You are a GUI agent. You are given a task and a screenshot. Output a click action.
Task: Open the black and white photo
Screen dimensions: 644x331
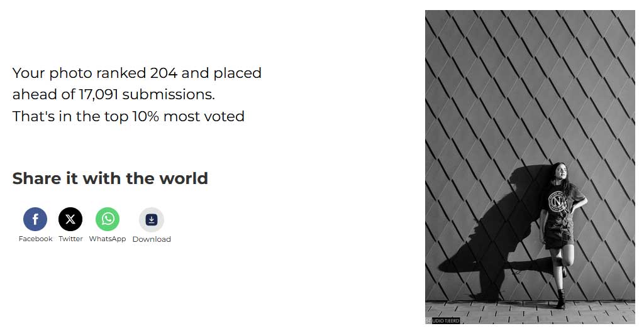530,167
